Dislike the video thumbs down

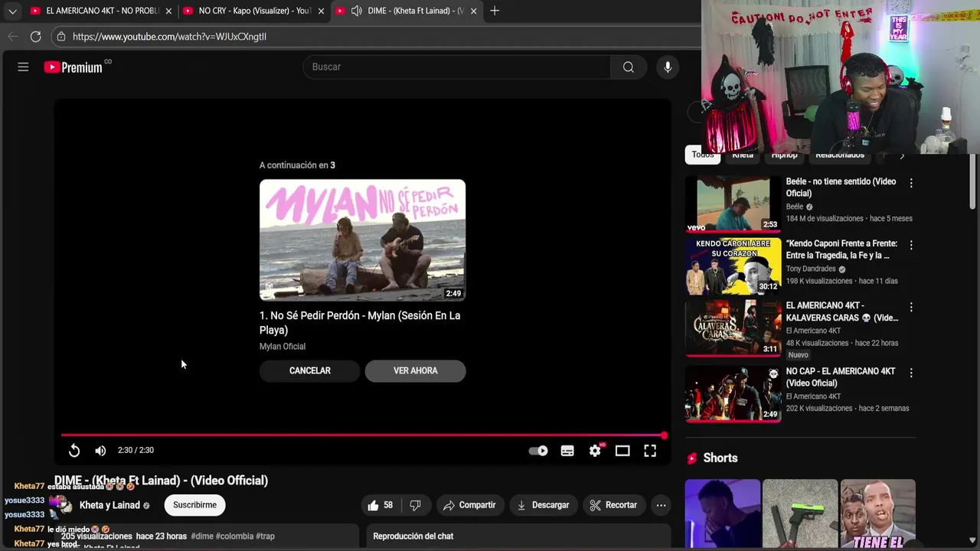tap(415, 505)
